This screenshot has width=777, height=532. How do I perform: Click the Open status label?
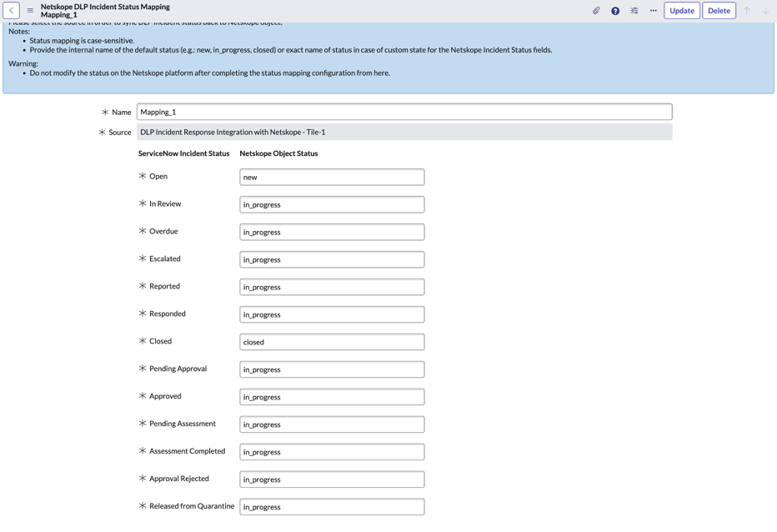coord(158,176)
